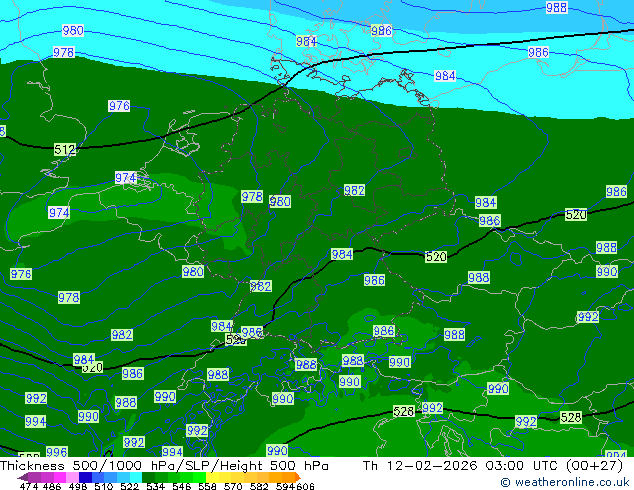634x490 pixels.
Task: Click the black 512 height contour label
Action: [65, 150]
